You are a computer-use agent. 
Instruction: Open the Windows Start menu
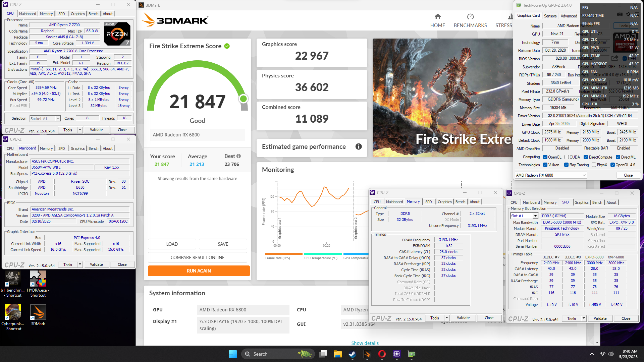[233, 354]
